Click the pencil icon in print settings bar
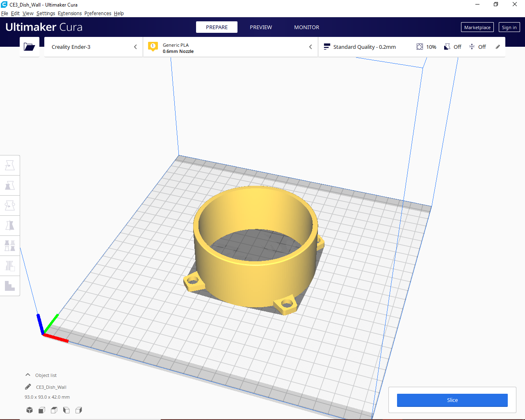525x420 pixels. 498,47
